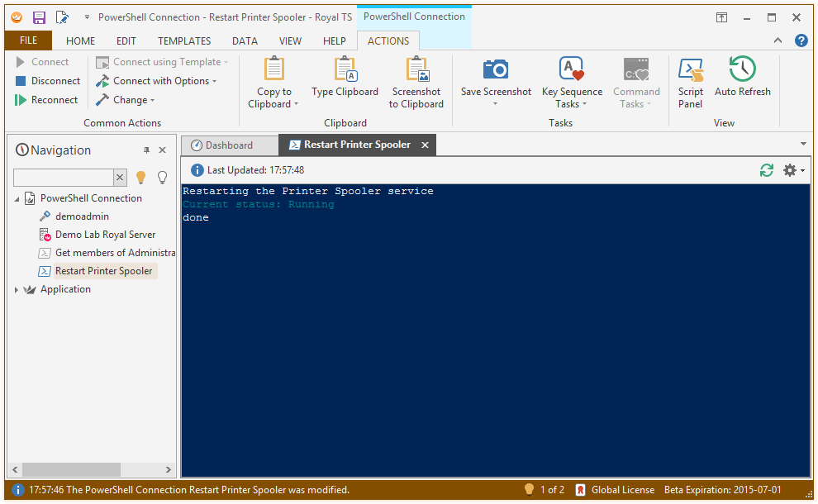Switch to the HOME ribbon tab
This screenshot has height=504, width=818.
(x=80, y=41)
